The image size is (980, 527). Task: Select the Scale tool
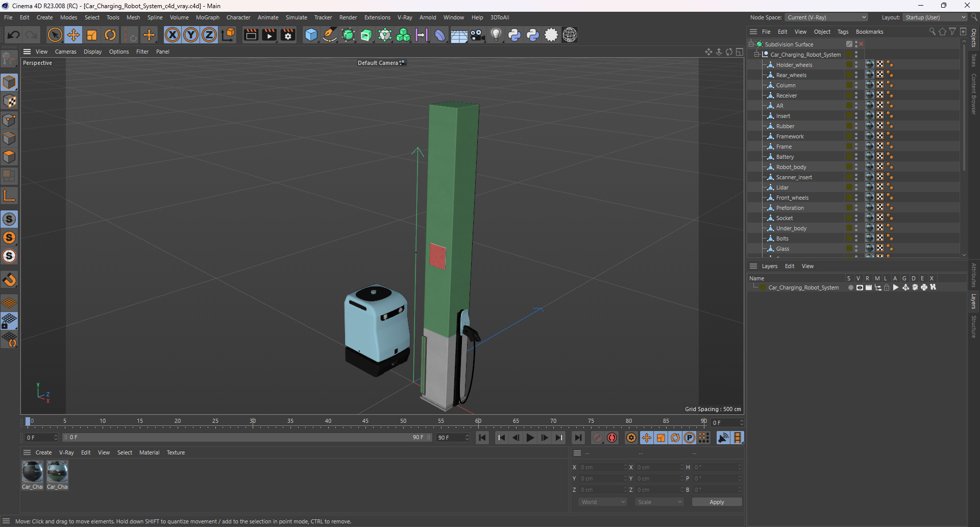coord(92,35)
